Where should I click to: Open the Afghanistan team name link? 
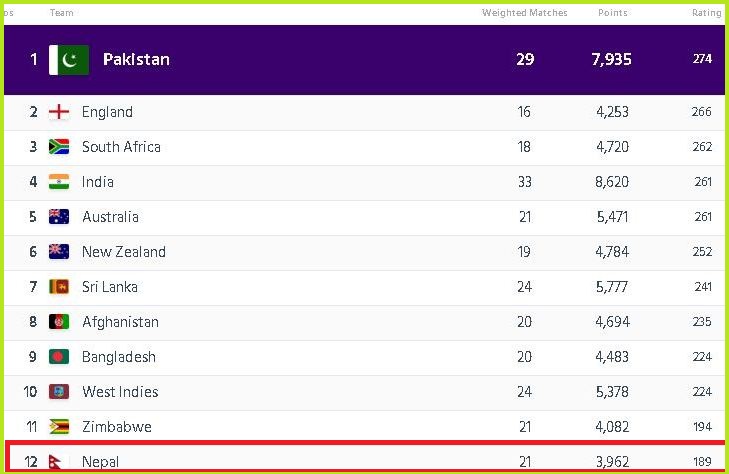[x=120, y=322]
